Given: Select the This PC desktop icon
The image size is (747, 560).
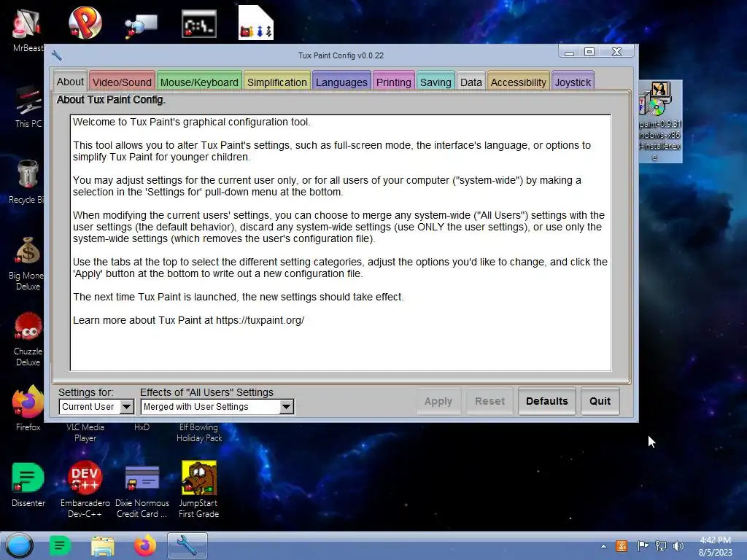Looking at the screenshot, I should click(28, 106).
